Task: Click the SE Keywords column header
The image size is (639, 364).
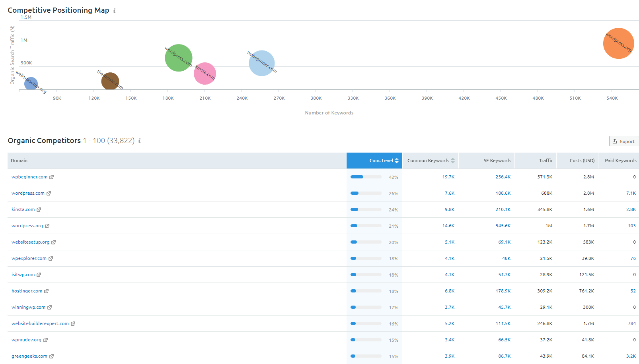Action: [x=487, y=161]
